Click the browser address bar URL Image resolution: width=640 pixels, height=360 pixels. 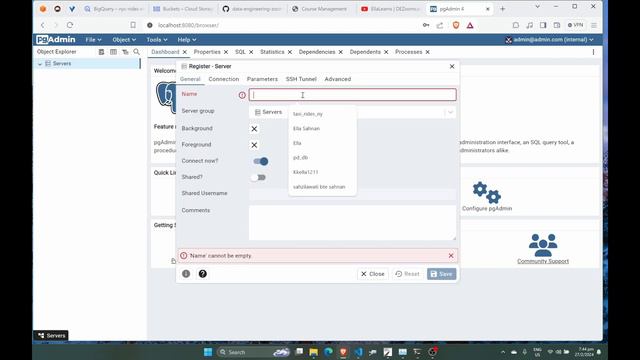[189, 25]
